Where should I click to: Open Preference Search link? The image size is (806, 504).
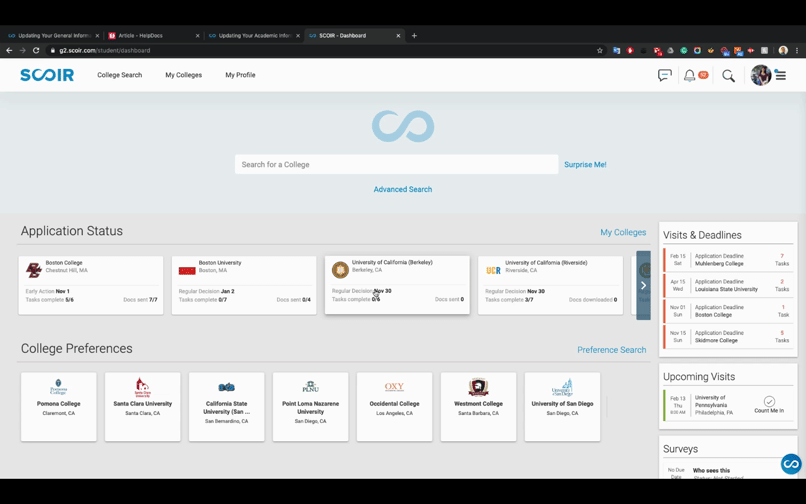(x=611, y=350)
